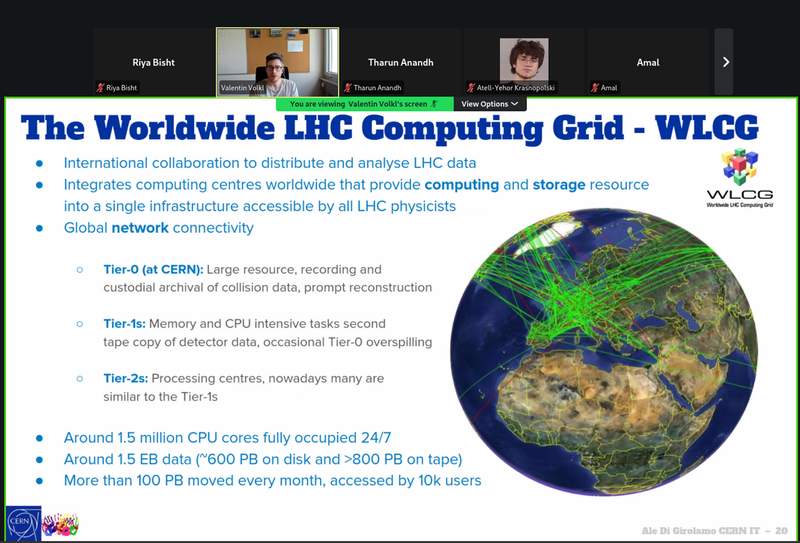Click 'Around 1.5 million CPU cores fully occupied 24/7'
The image size is (800, 543).
coord(228,438)
